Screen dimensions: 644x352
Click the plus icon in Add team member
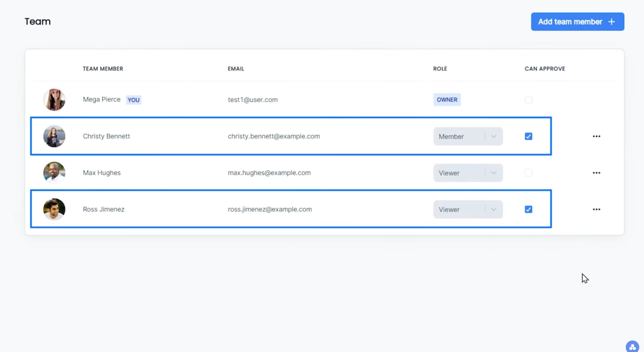[x=611, y=22]
